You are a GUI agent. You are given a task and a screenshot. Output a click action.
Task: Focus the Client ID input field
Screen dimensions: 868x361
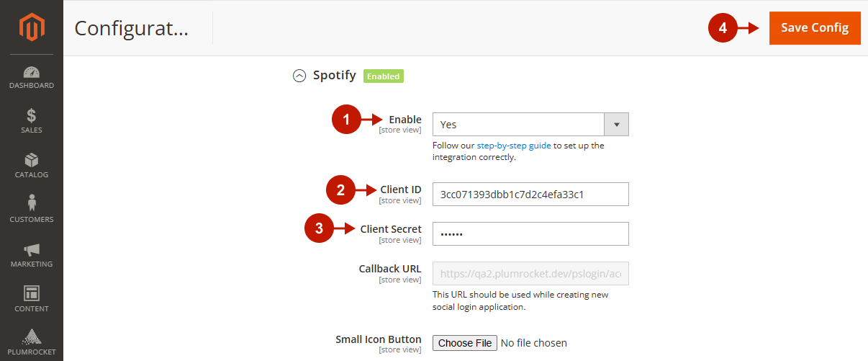point(530,195)
